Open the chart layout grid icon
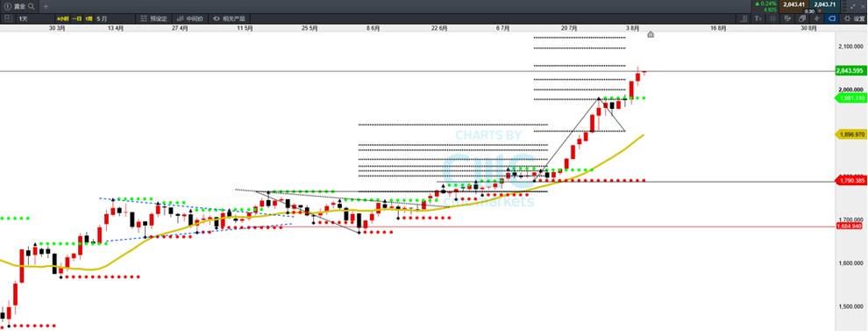Image resolution: width=868 pixels, height=331 pixels. (8, 18)
